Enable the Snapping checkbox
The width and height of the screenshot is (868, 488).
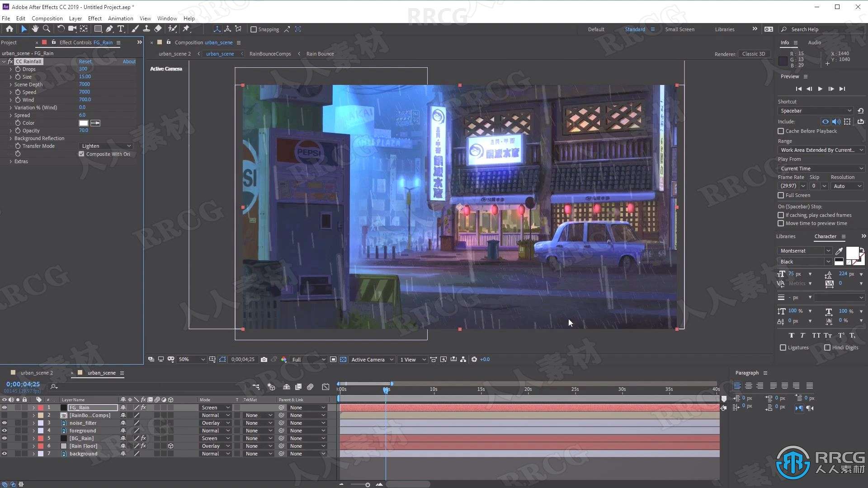[x=254, y=29]
